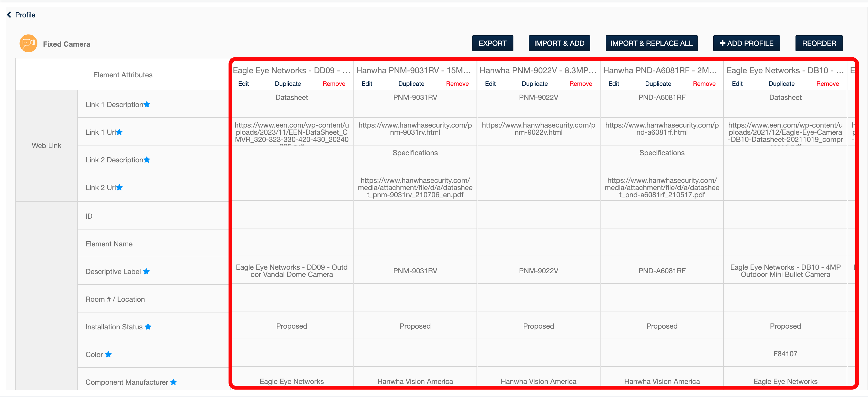Click the star beside Link 1 Description
Viewport: 868px width, 397px height.
[147, 105]
